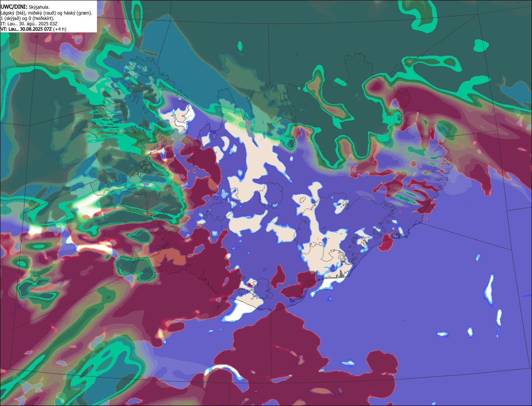
Task: Click the 'VT: Lau.. 30.08.2025 07Z (+4 h)' line
Action: coord(33,29)
